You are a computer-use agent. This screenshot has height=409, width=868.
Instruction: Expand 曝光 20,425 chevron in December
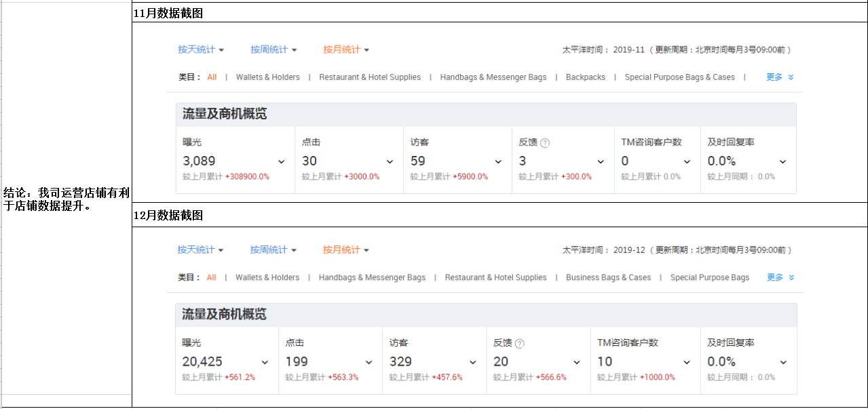pyautogui.click(x=265, y=362)
